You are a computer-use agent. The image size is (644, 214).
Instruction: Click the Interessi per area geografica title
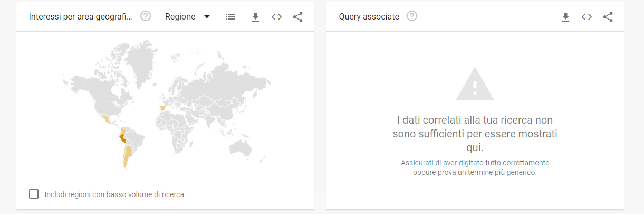point(81,17)
